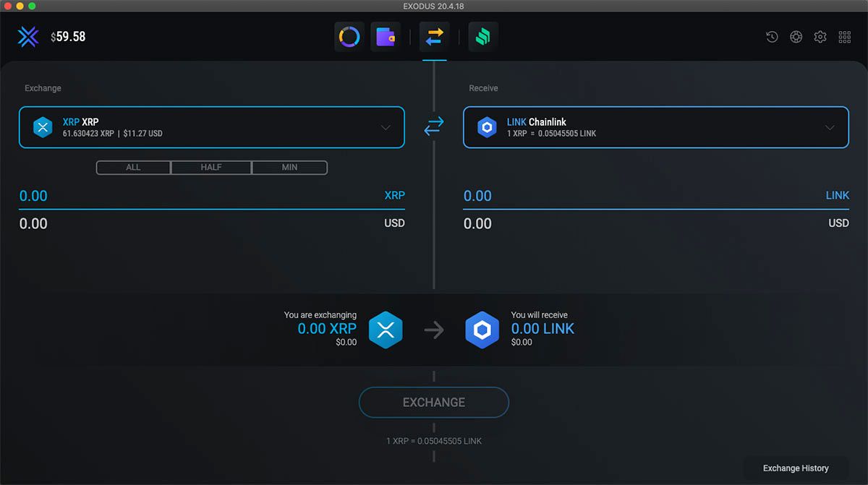Click the Exodus logo icon
This screenshot has width=868, height=485.
coord(28,37)
